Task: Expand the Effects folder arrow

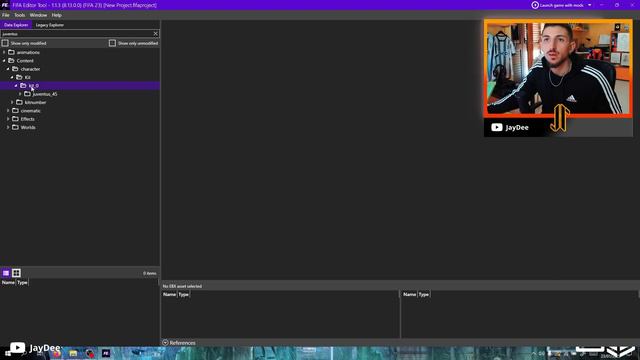Action: click(x=8, y=119)
